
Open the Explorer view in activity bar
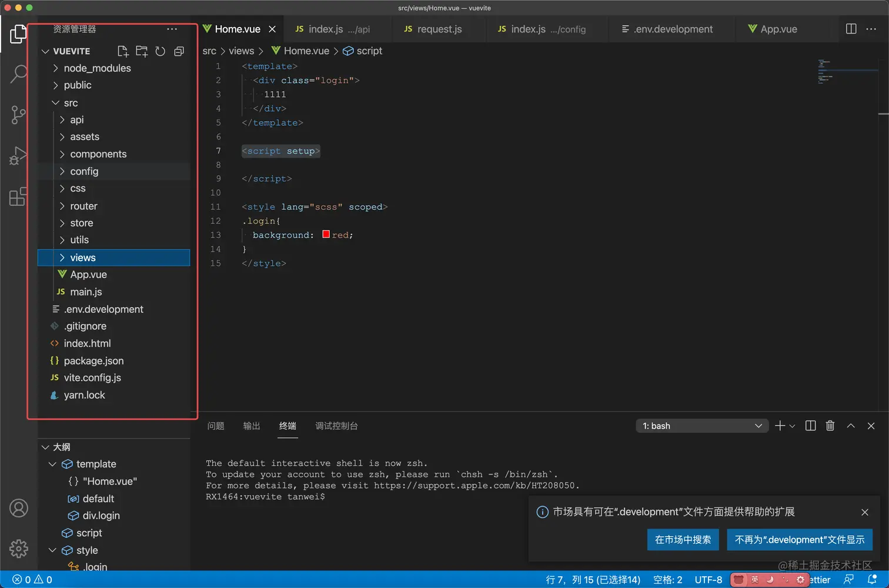coord(18,34)
